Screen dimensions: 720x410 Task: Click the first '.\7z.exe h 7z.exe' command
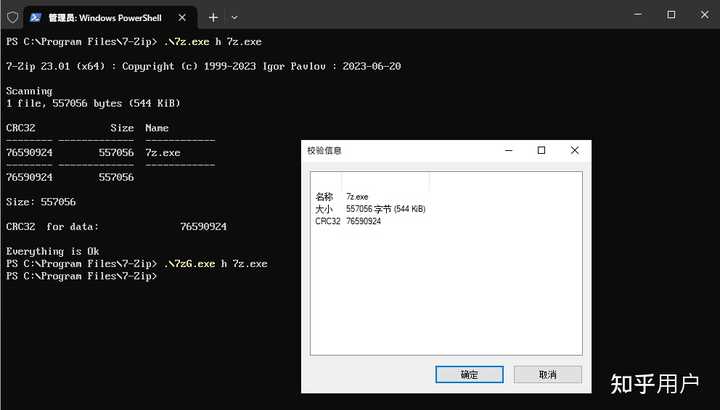pos(213,42)
